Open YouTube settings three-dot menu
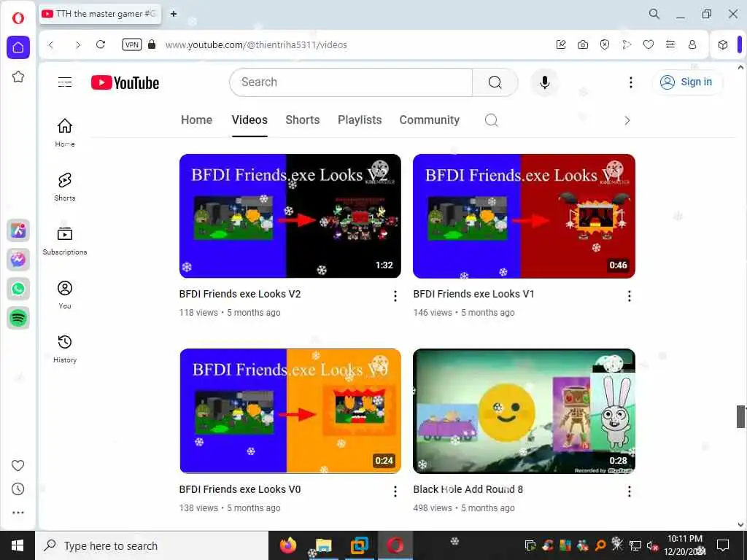Viewport: 747px width, 560px height. pyautogui.click(x=631, y=82)
